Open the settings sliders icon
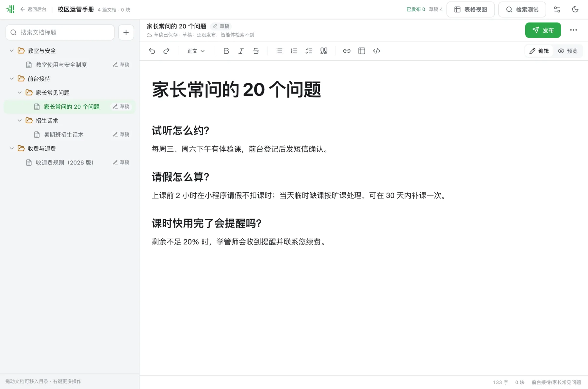Viewport: 588px width, 389px height. (x=557, y=9)
